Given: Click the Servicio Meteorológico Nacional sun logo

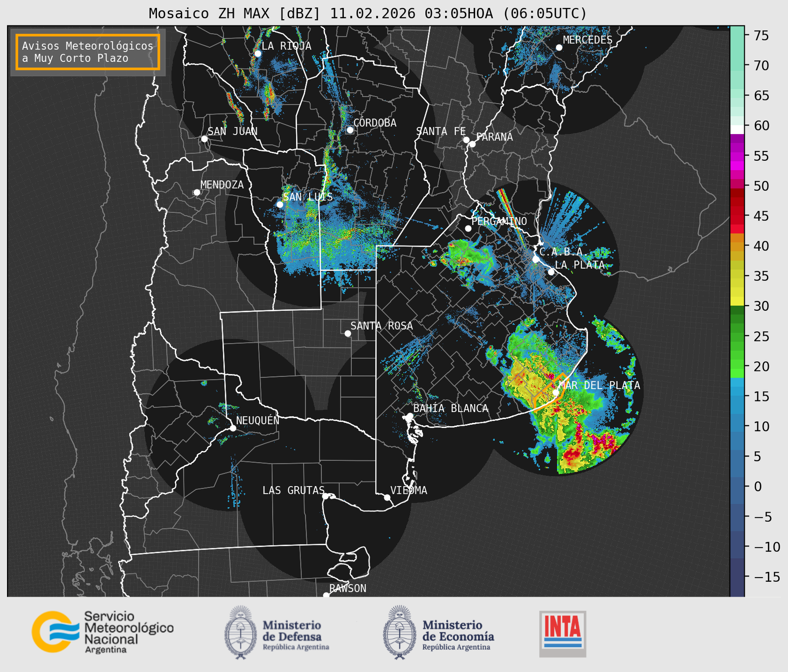Looking at the screenshot, I should coord(55,632).
